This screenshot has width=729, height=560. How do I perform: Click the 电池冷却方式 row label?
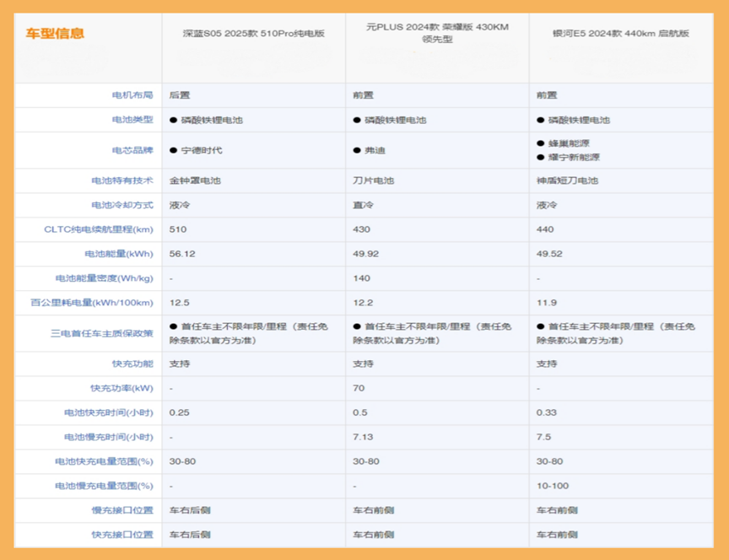tap(122, 205)
